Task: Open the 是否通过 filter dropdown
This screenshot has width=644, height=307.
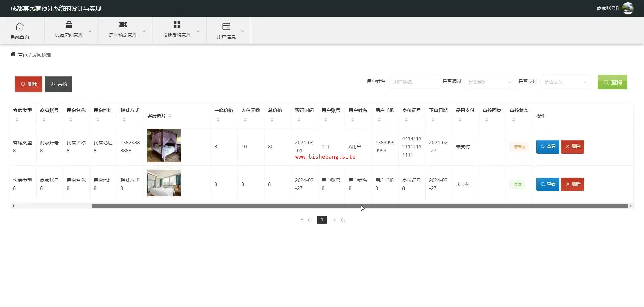Action: [490, 82]
